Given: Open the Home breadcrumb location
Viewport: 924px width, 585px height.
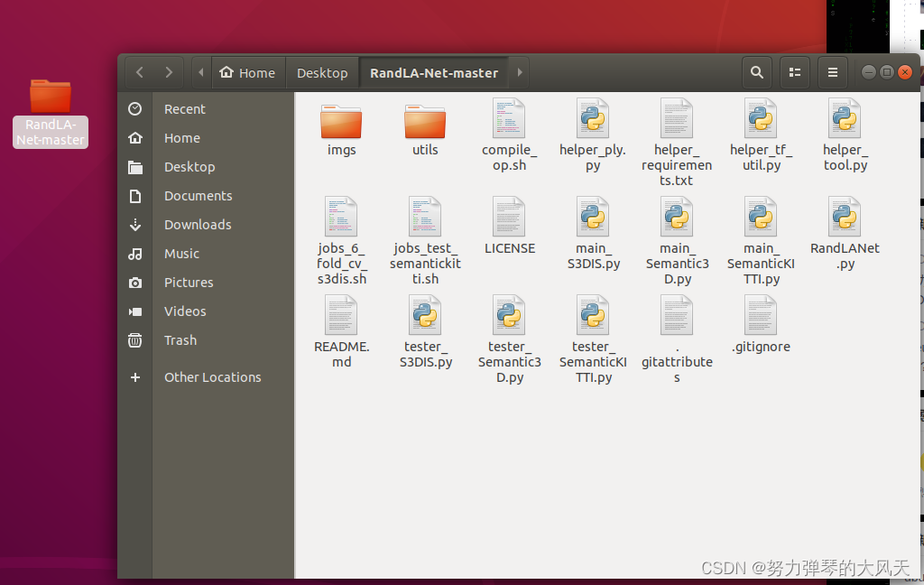Looking at the screenshot, I should (248, 72).
